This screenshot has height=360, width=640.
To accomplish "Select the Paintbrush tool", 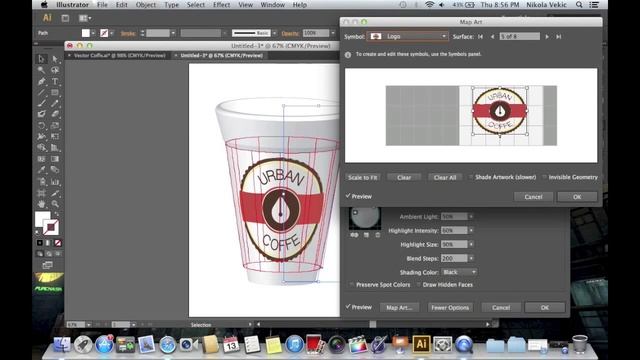I will [x=41, y=104].
